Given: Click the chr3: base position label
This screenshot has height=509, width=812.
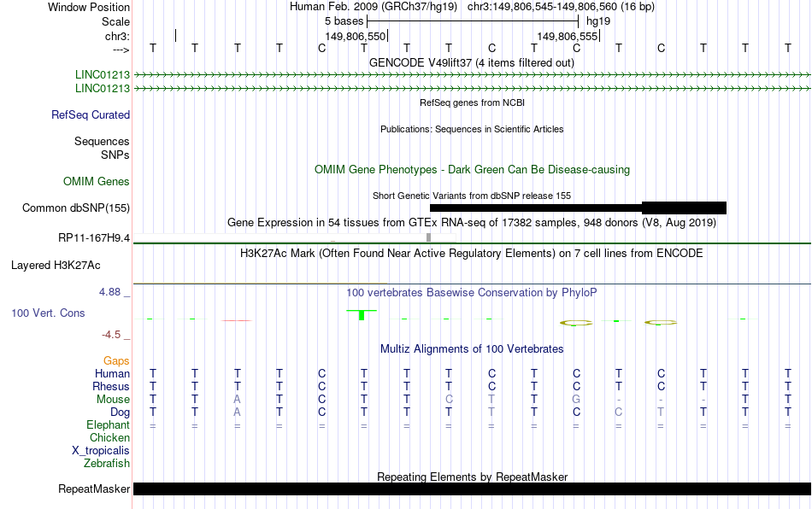Looking at the screenshot, I should point(117,36).
